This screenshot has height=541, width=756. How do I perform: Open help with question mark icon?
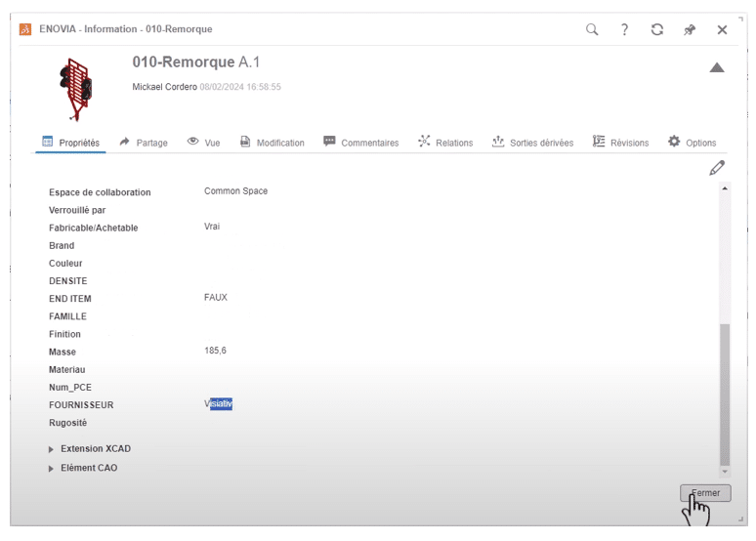coord(624,30)
